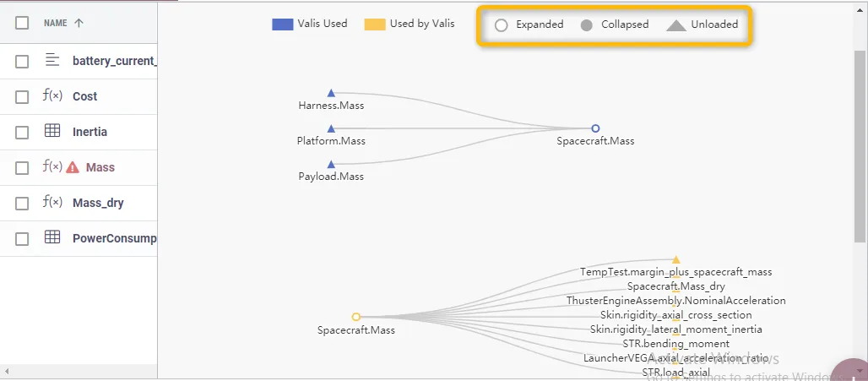
Task: Click the warning icon beside Mass
Action: pos(73,167)
